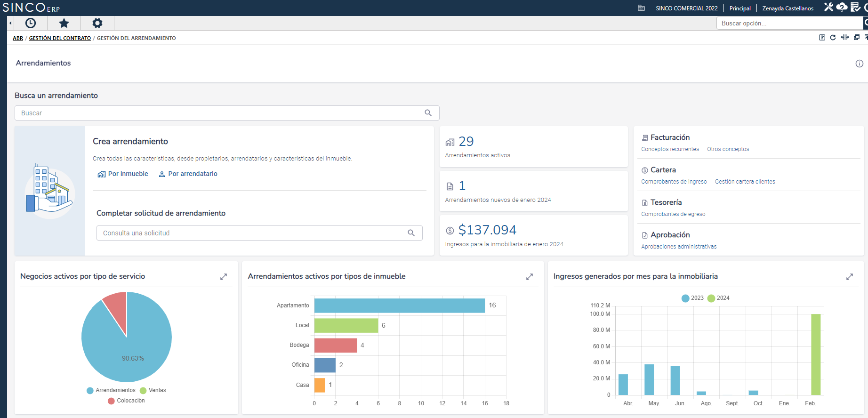
Task: Expand Ingresos generados por mes chart
Action: coord(849,277)
